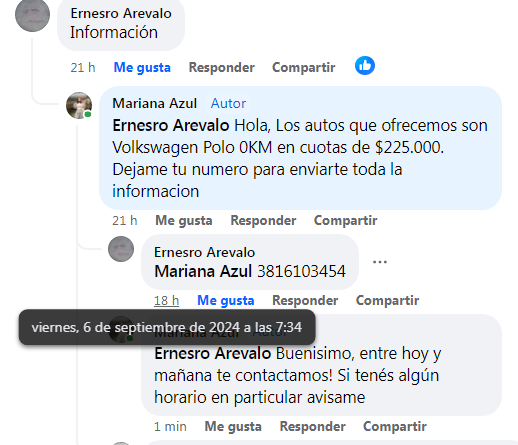The height and width of the screenshot is (445, 518).
Task: Click Ernesro Arevalo's avatar beside phone number comment
Action: (121, 249)
